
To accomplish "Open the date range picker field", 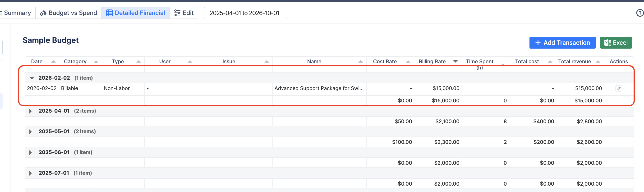I will (245, 13).
